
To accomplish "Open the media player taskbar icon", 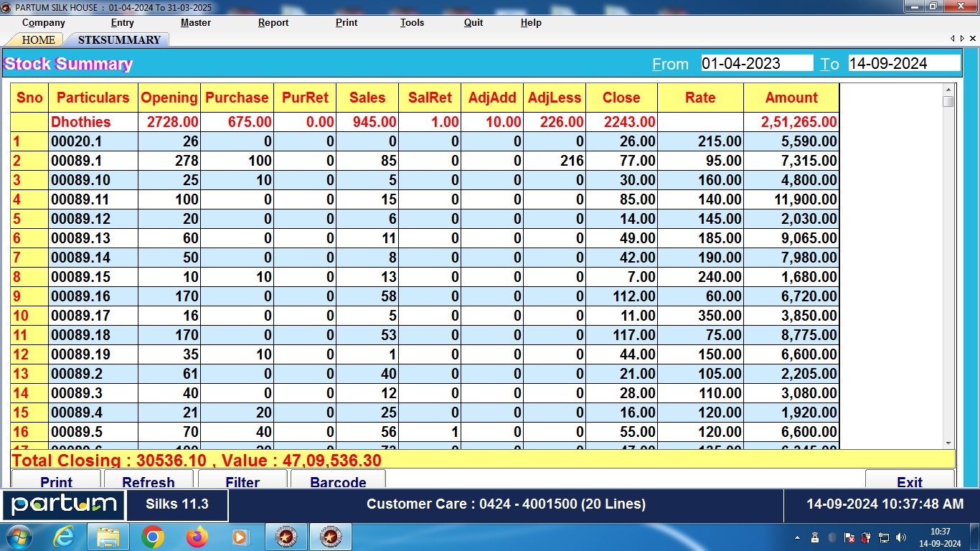I will click(x=240, y=537).
